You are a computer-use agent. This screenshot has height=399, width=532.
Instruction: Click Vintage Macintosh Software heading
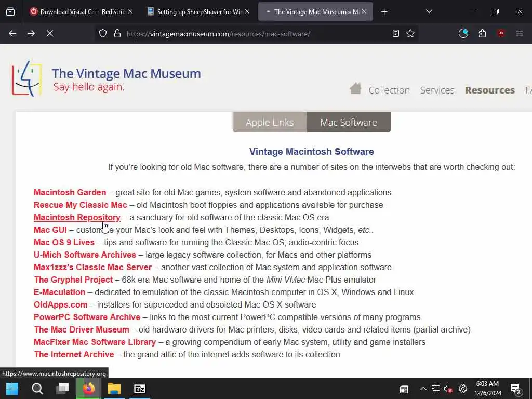point(312,151)
